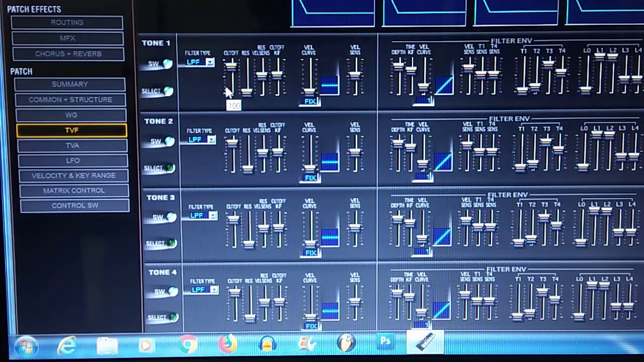Open Firefox from the taskbar

click(x=228, y=344)
